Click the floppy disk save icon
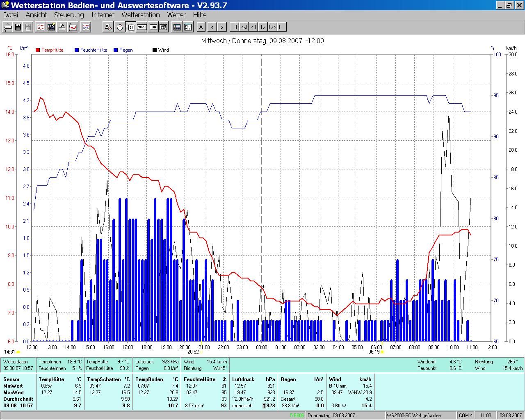The height and width of the screenshot is (420, 525). [x=18, y=27]
